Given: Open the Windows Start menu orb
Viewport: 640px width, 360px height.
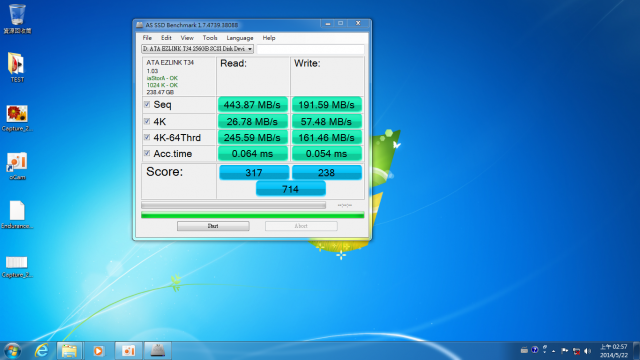Looking at the screenshot, I should [x=13, y=351].
